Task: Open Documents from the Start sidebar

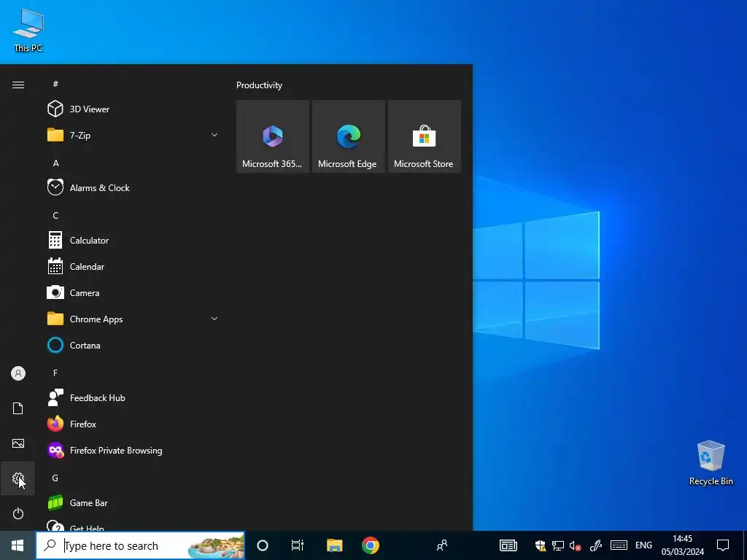Action: (18, 408)
